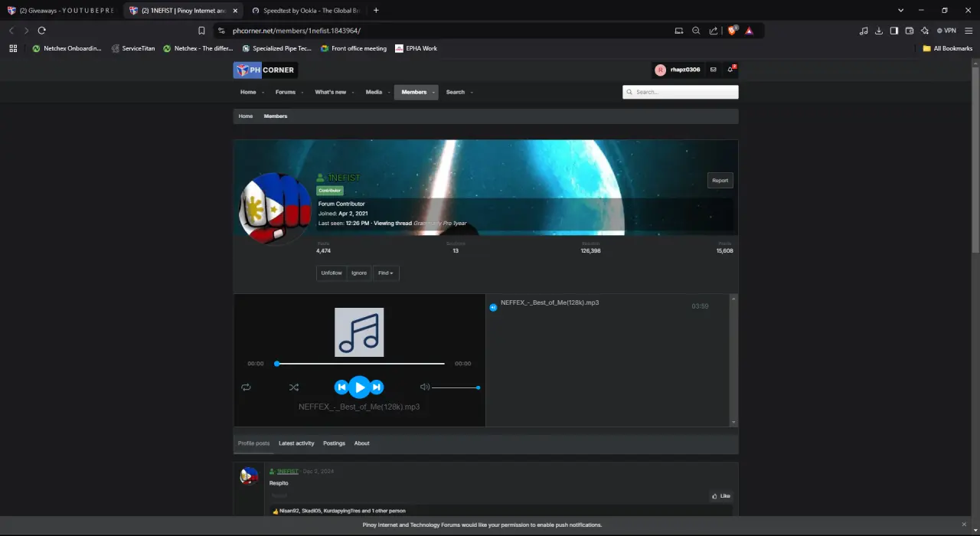This screenshot has height=536, width=980.
Task: Open the Netchex Onboarding bookmark
Action: pos(67,48)
